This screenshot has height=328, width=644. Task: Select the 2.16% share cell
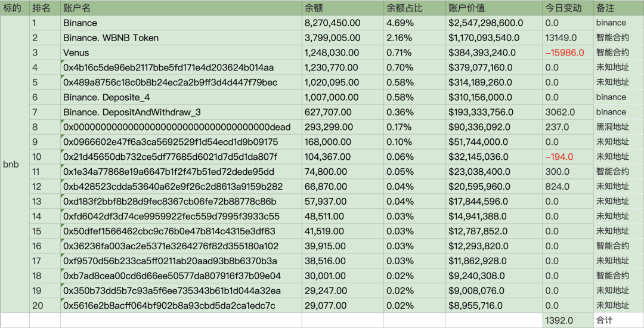pyautogui.click(x=414, y=38)
